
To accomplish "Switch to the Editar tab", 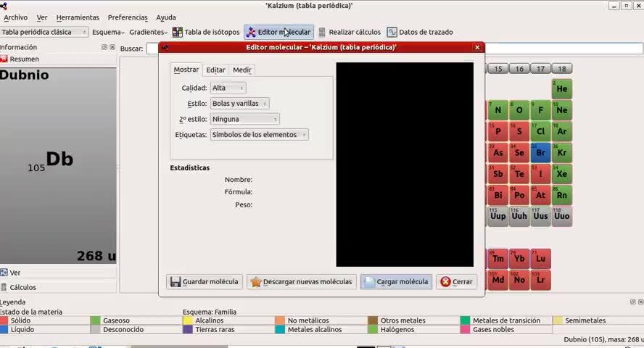I will coord(215,70).
